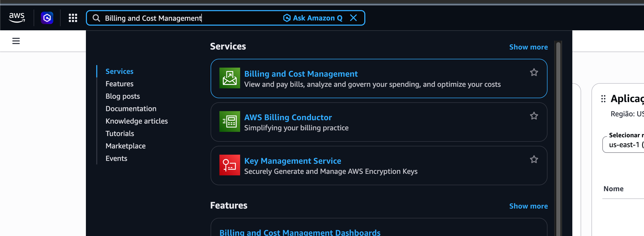The height and width of the screenshot is (236, 644).
Task: Open the Amazon Q icon in header
Action: click(47, 18)
